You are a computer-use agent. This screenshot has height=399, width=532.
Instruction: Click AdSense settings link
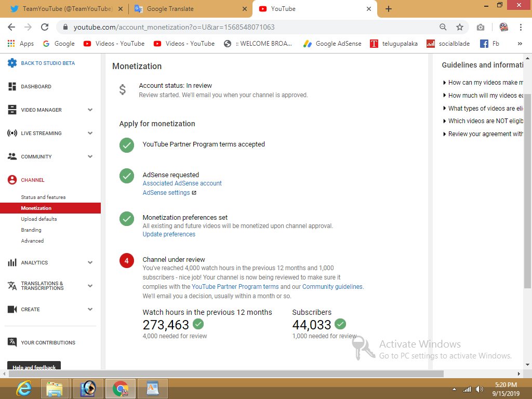(166, 193)
